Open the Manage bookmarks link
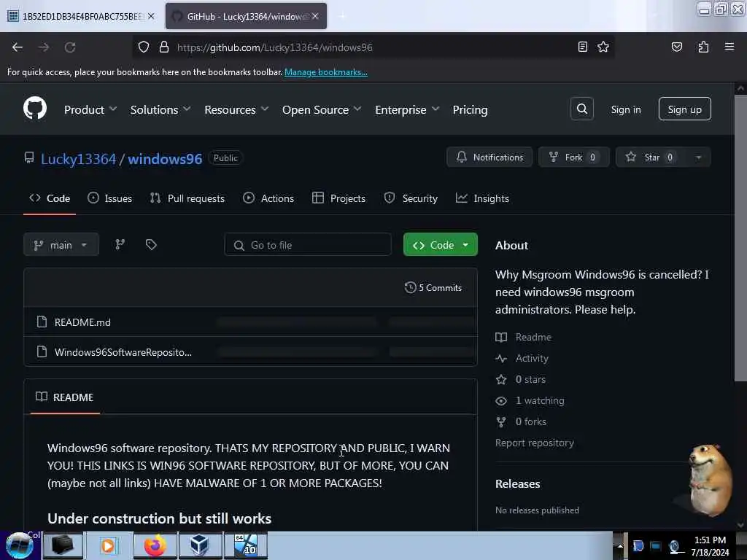Screen dimensions: 747x560 point(326,72)
